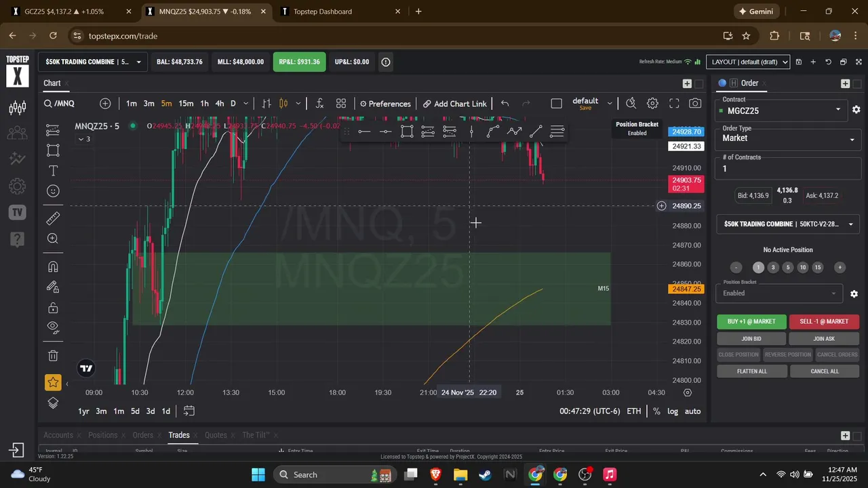This screenshot has height=488, width=868.
Task: Toggle auto scale
Action: [692, 411]
